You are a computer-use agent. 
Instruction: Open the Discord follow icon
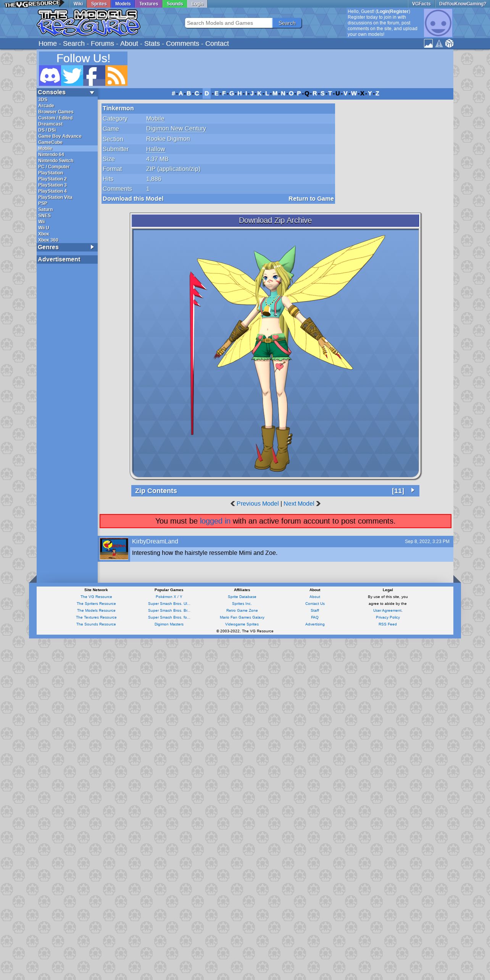tap(50, 75)
